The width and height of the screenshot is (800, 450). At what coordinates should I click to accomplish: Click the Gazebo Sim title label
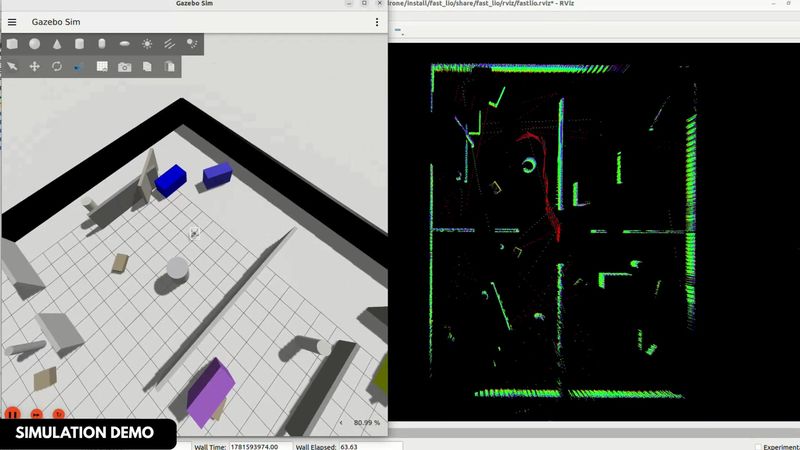point(56,22)
